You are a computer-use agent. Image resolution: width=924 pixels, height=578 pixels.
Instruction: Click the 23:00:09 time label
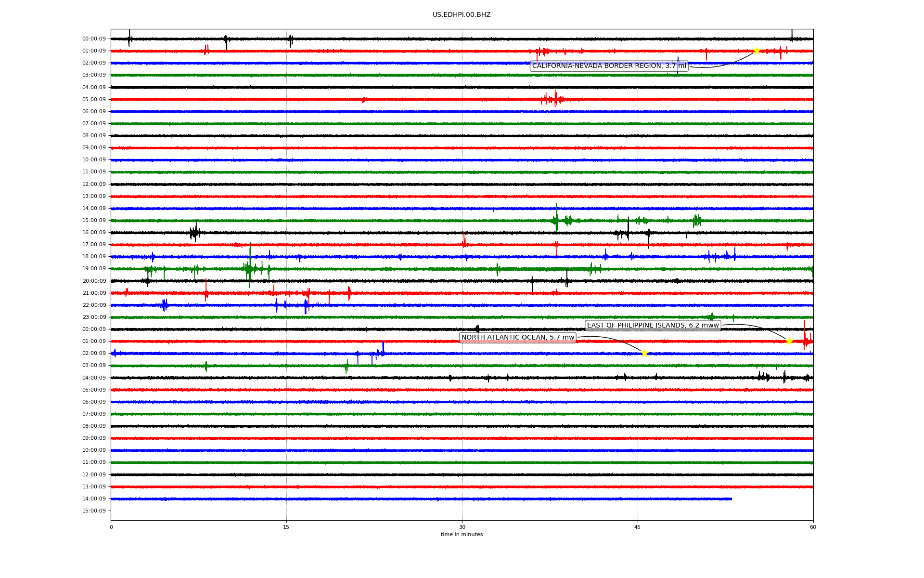pyautogui.click(x=94, y=317)
